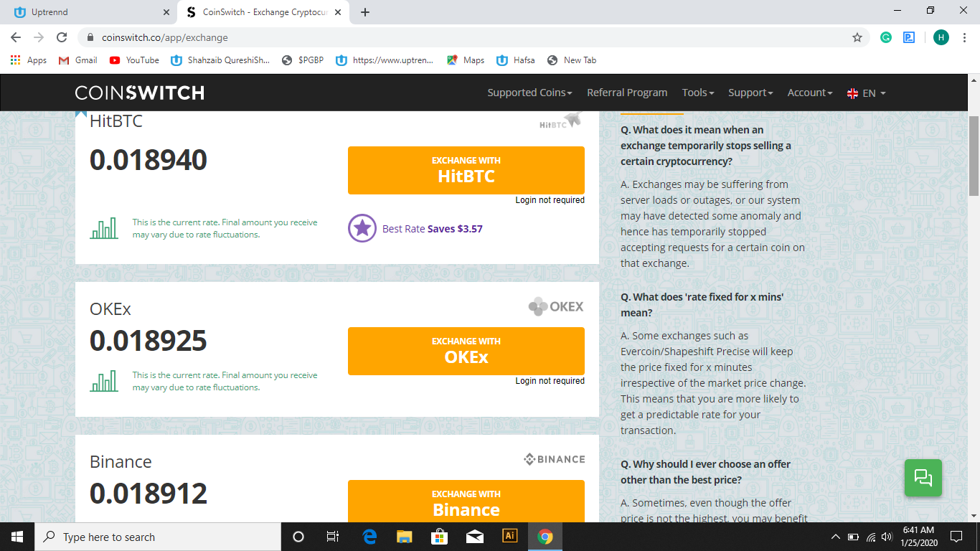Open the Referral Program page

coord(627,93)
